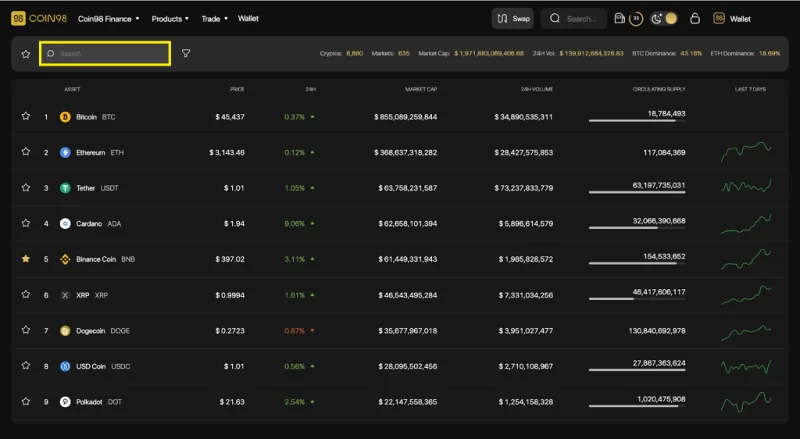Open the Trade dropdown menu
The width and height of the screenshot is (800, 439).
pyautogui.click(x=214, y=19)
